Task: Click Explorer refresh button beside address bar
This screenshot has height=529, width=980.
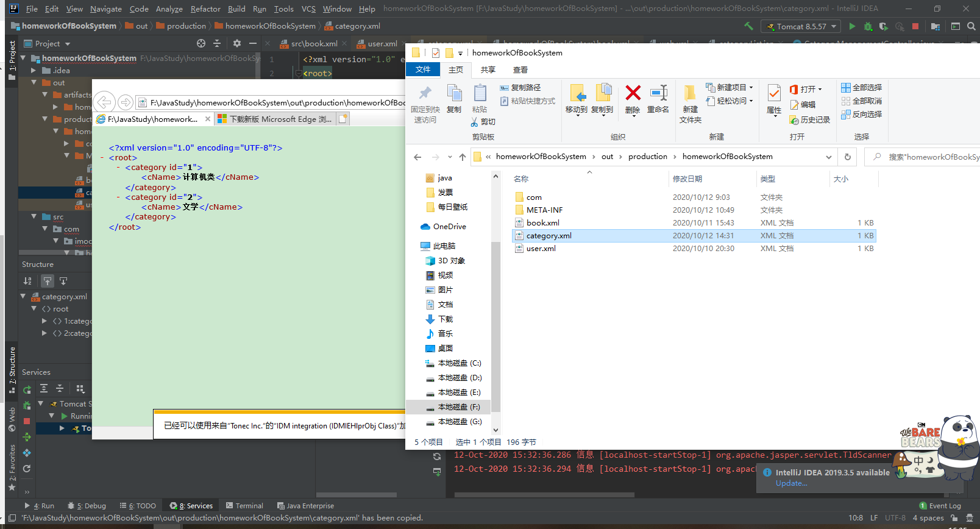Action: (x=847, y=157)
